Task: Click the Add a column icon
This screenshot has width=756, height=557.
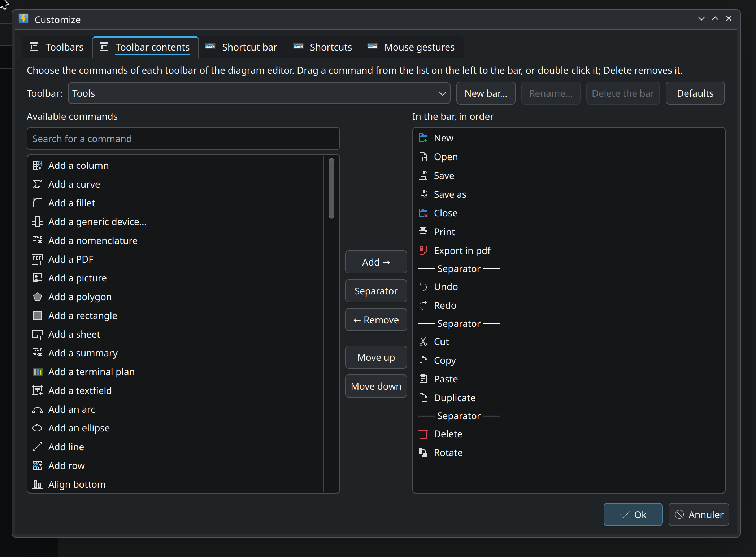Action: [x=38, y=166]
